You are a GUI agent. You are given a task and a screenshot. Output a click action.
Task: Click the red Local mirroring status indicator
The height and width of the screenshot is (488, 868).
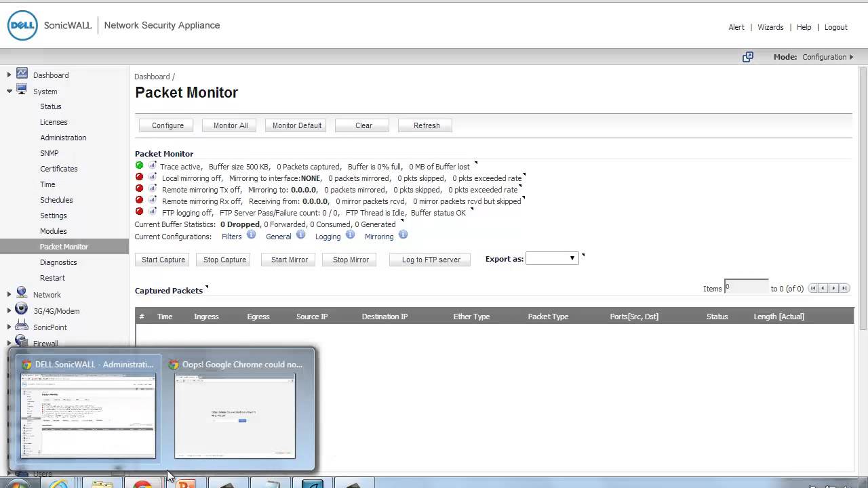(139, 177)
